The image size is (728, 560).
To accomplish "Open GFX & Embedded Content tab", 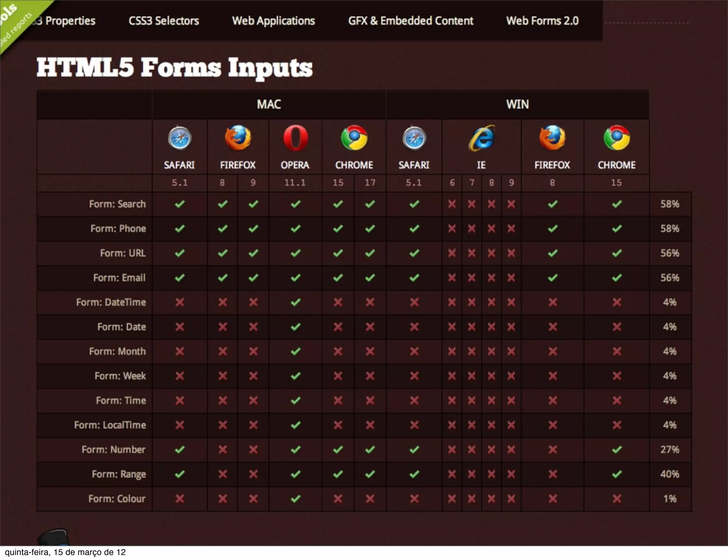I will click(411, 21).
